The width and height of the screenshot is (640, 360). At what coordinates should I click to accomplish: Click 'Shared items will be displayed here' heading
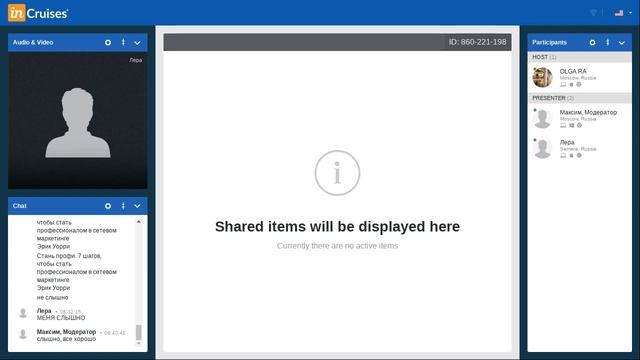tap(337, 227)
